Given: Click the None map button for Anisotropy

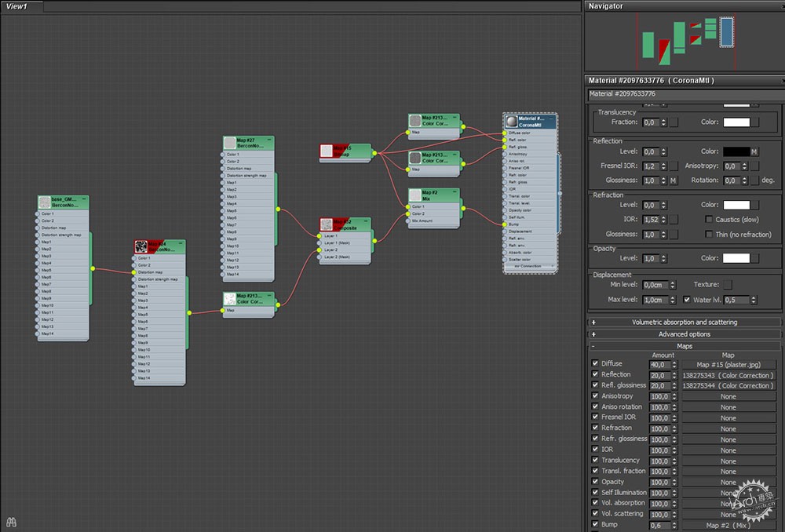Looking at the screenshot, I should click(x=728, y=396).
